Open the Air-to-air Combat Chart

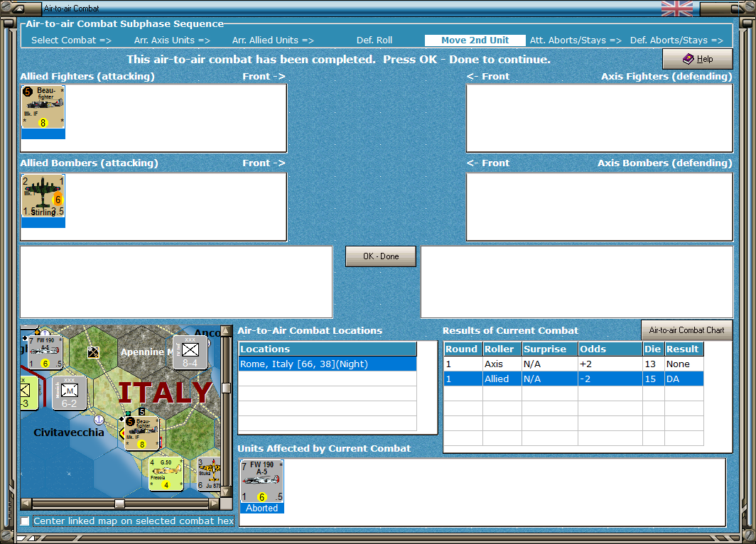(x=686, y=330)
